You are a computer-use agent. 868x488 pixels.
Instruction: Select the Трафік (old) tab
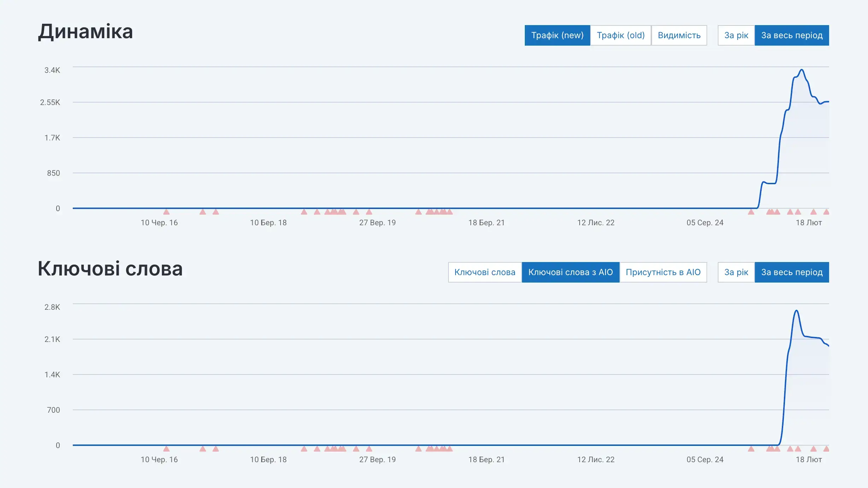tap(621, 35)
